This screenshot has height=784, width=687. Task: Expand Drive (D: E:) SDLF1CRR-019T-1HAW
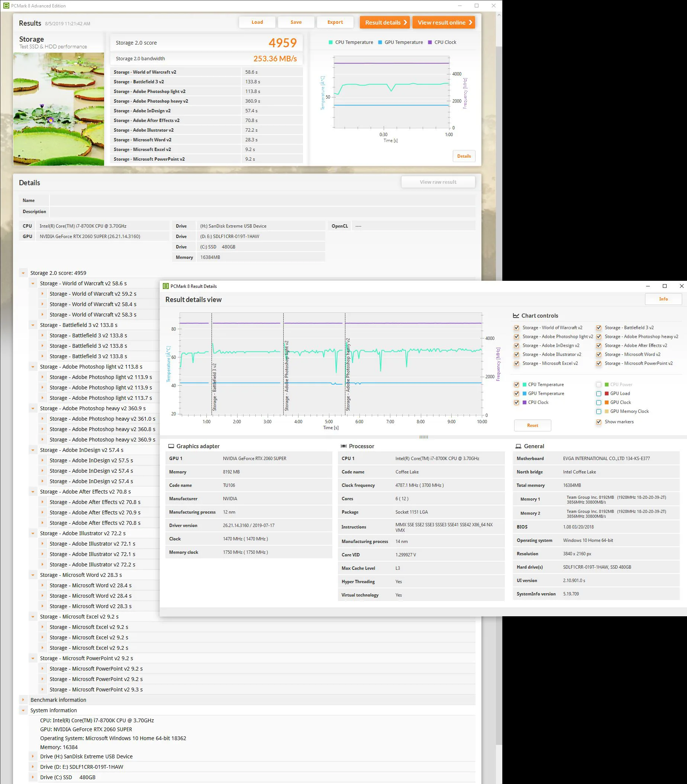(33, 767)
